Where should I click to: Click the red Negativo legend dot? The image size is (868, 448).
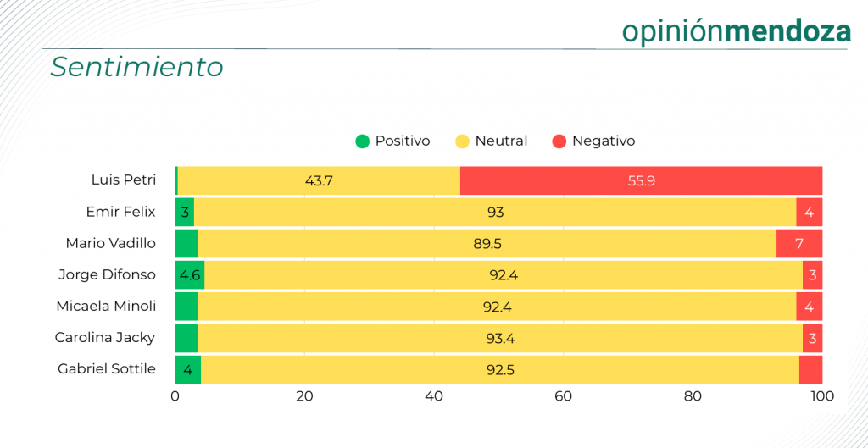(x=559, y=141)
